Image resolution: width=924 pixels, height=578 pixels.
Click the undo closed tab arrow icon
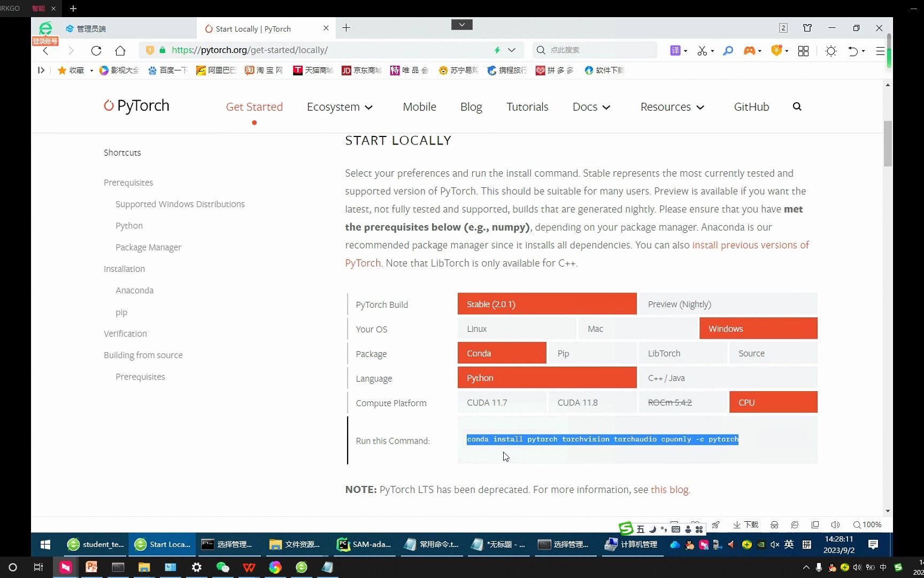853,51
